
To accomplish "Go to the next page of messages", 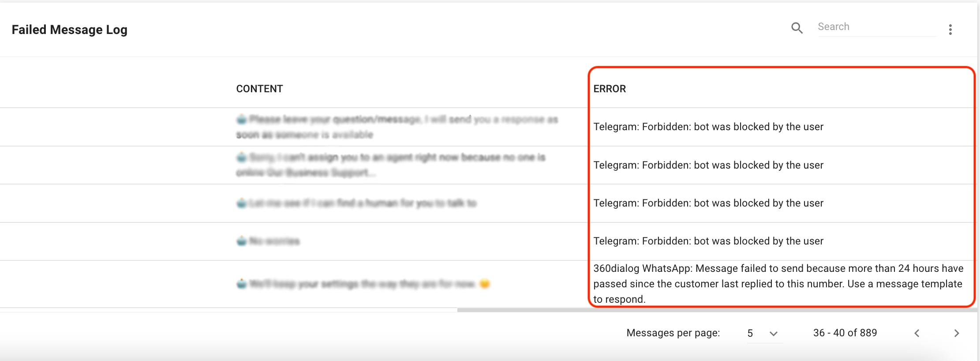I will (956, 333).
